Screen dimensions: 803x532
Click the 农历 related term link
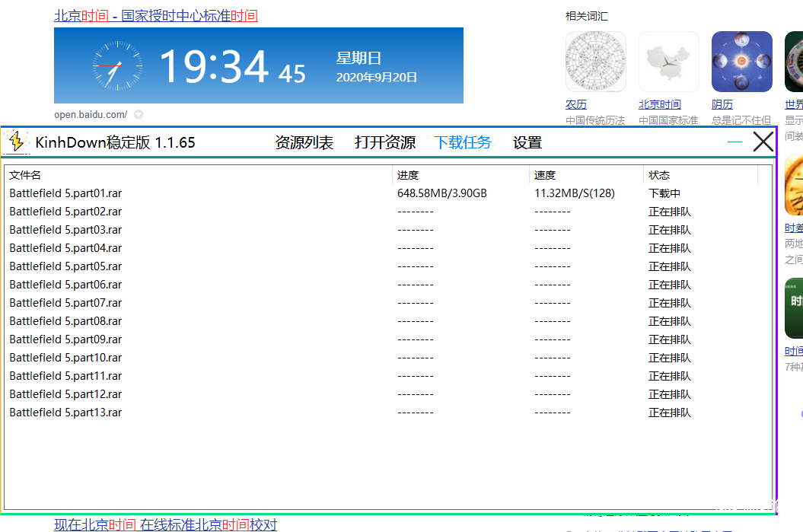tap(576, 104)
